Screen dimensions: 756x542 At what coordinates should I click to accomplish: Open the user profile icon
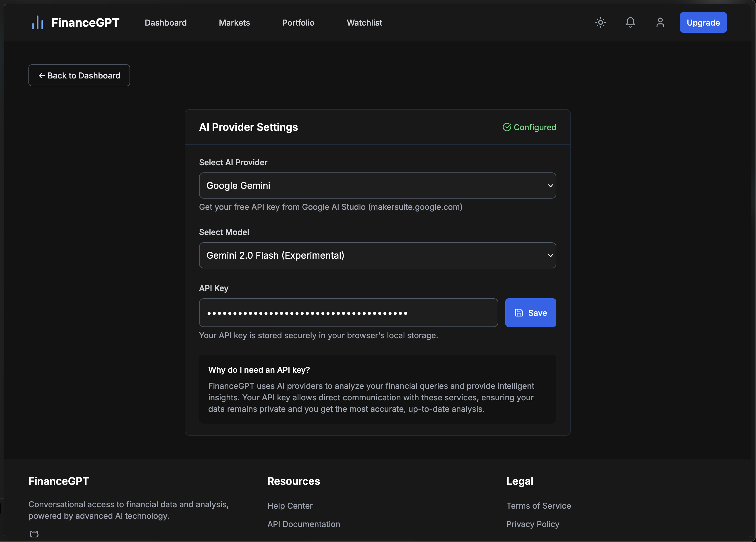pos(660,23)
